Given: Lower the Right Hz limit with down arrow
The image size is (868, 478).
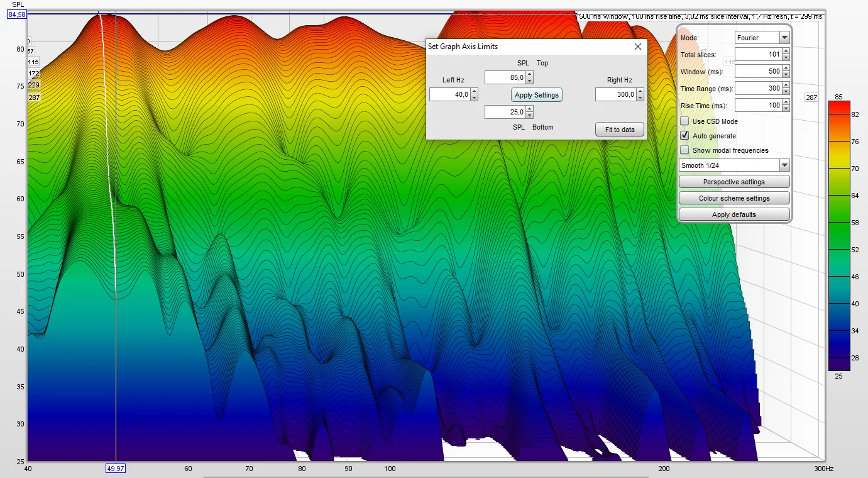Looking at the screenshot, I should 640,97.
